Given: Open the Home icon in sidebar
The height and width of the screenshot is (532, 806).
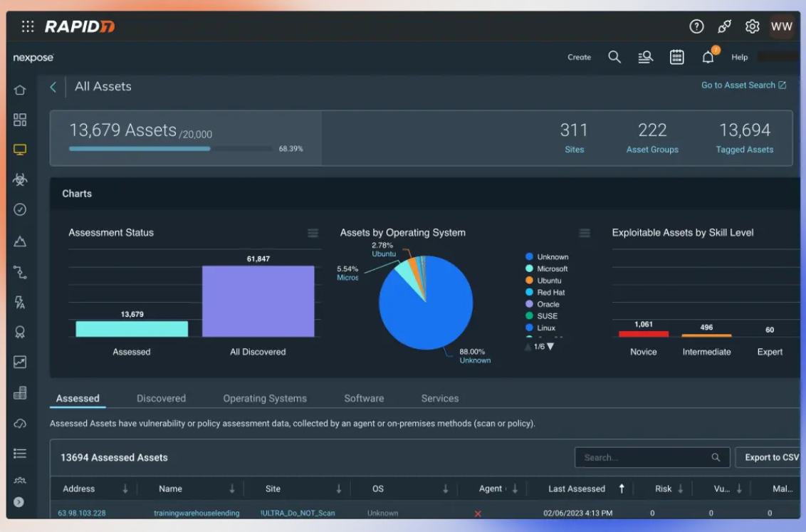Looking at the screenshot, I should click(x=20, y=90).
